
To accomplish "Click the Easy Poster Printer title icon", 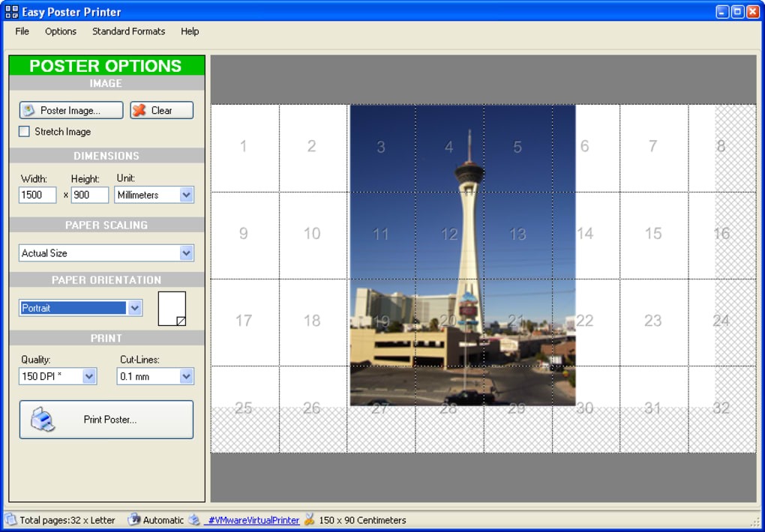I will 12,12.
